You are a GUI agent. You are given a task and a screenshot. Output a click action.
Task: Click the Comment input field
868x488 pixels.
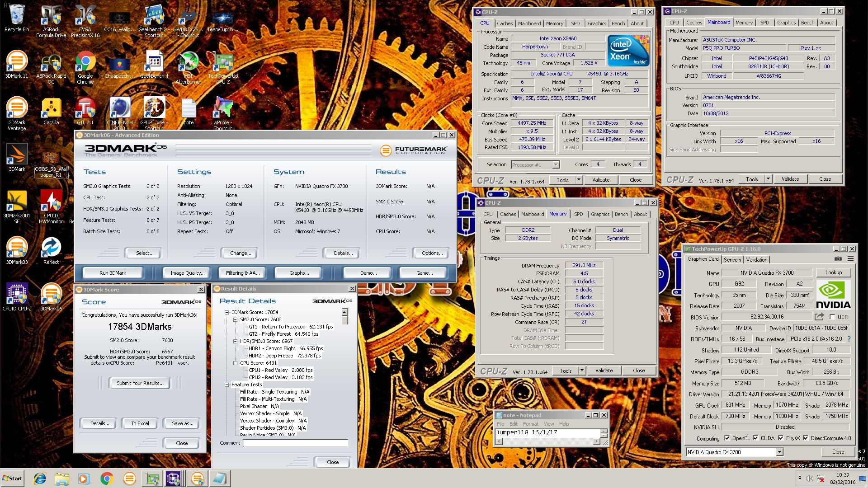(296, 443)
